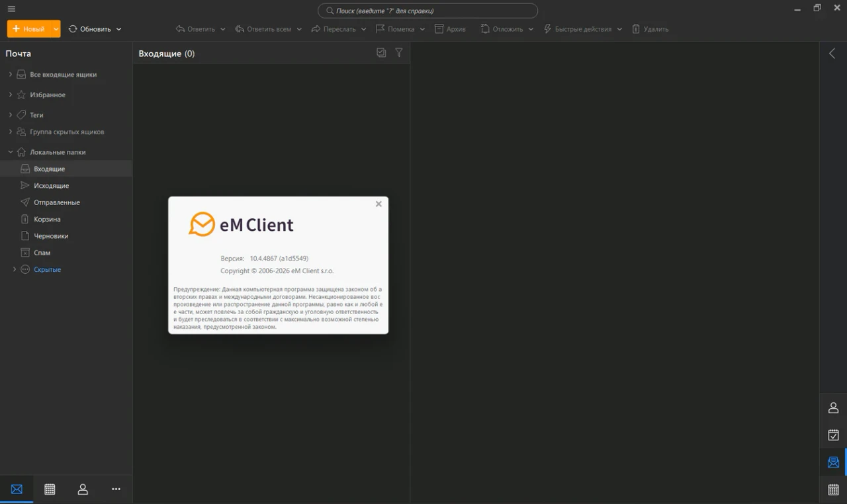The height and width of the screenshot is (504, 847).
Task: Open the message list filter icon
Action: tap(399, 53)
